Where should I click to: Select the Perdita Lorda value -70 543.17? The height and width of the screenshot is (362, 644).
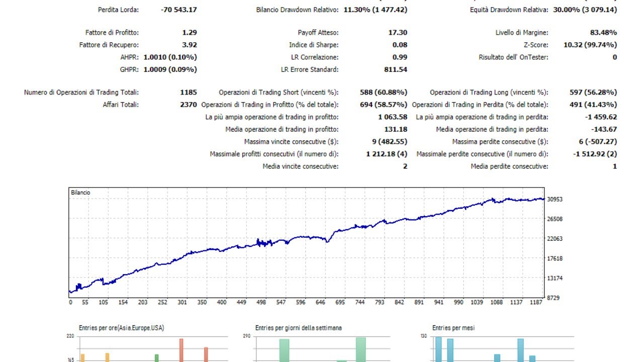[x=179, y=10]
